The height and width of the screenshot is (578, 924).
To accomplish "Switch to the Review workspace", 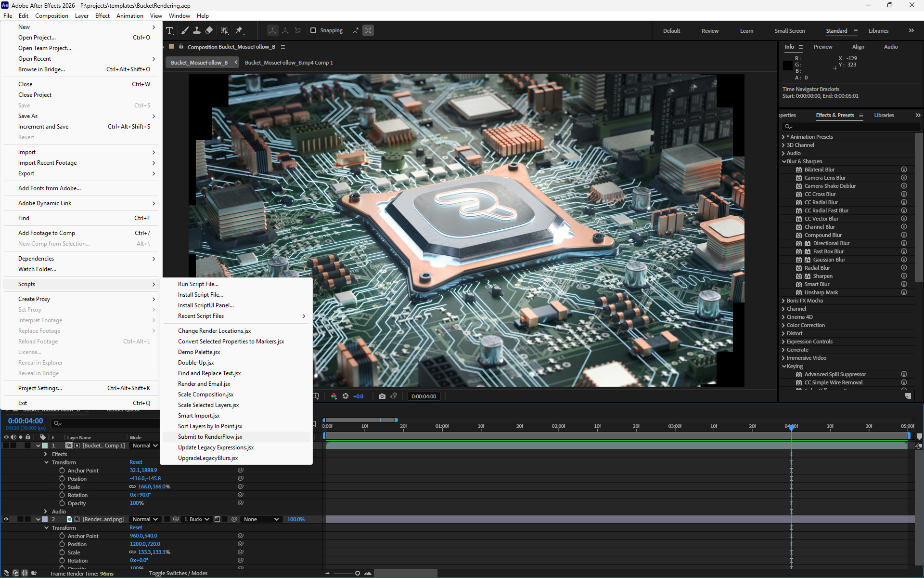I will (x=710, y=31).
